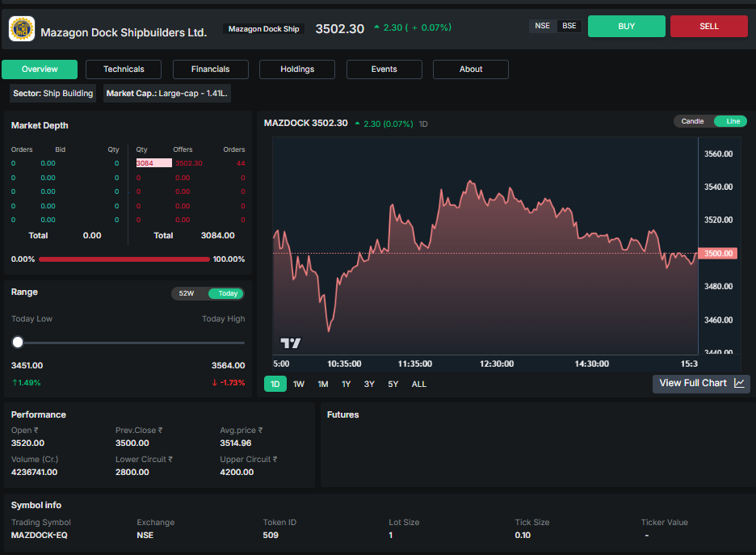Switch chart to Candle view
Image resolution: width=756 pixels, height=555 pixels.
(692, 121)
